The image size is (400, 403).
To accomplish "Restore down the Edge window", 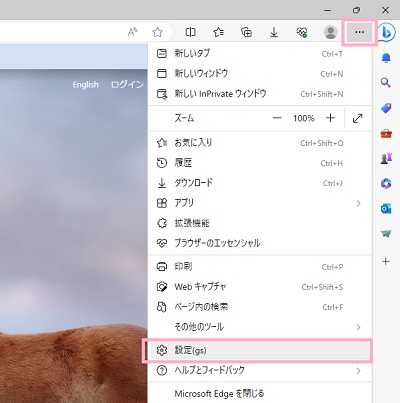I will 356,10.
